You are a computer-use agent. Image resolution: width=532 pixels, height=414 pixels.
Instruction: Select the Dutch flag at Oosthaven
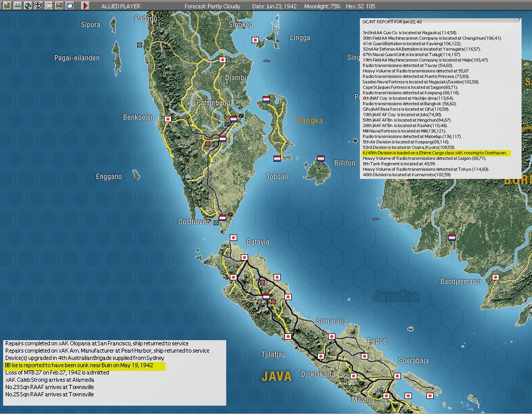(x=223, y=218)
